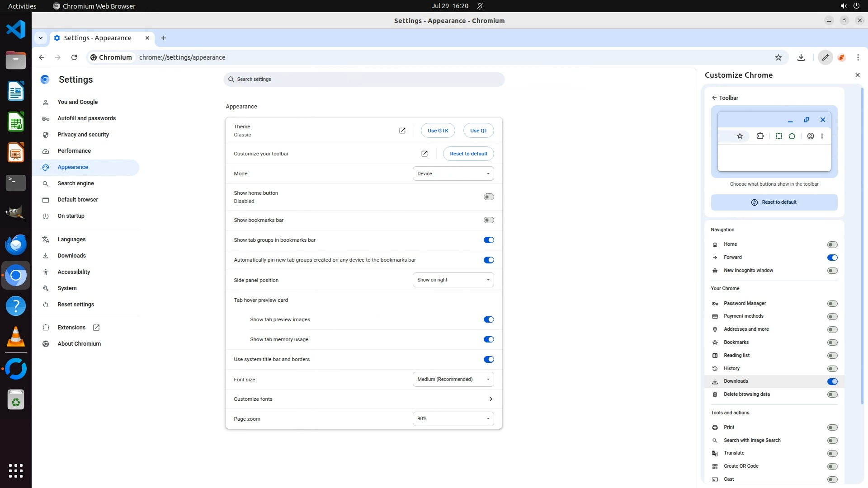Open the Page zoom dropdown
868x488 pixels.
click(453, 419)
